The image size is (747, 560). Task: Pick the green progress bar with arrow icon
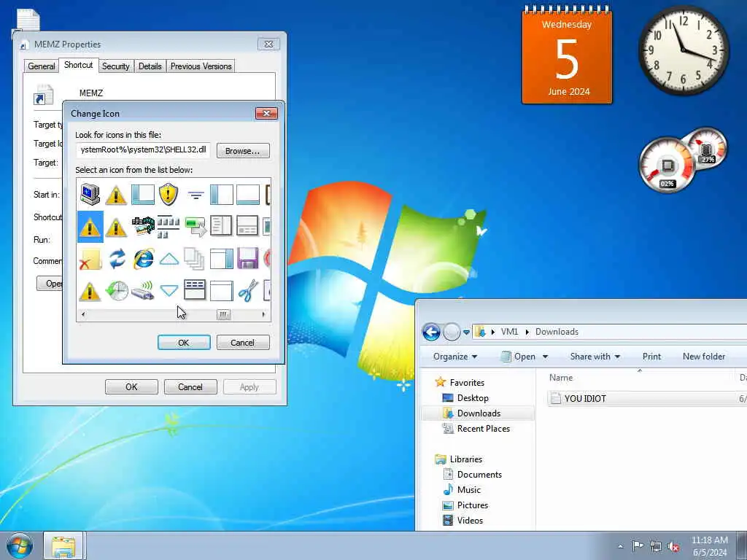point(196,226)
